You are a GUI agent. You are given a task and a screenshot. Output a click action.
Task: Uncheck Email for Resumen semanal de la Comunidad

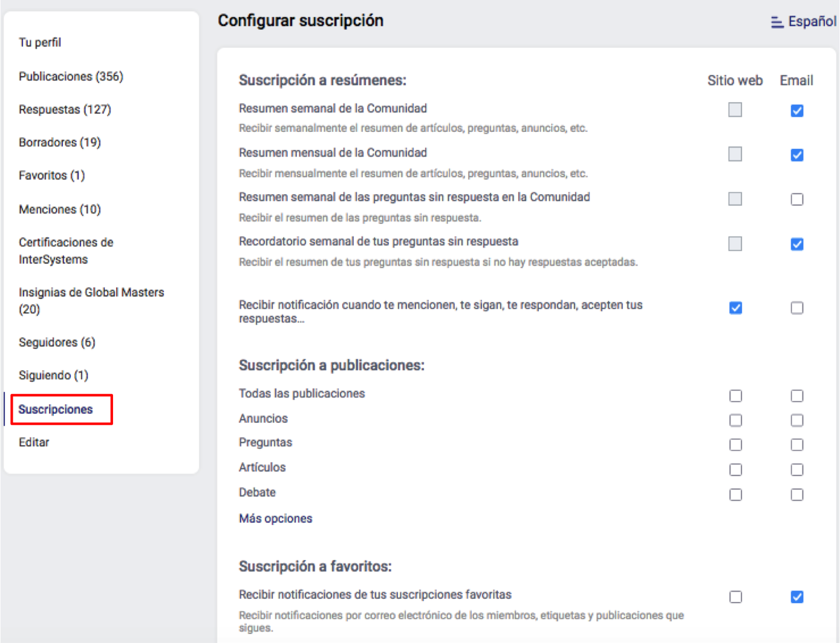tap(797, 111)
